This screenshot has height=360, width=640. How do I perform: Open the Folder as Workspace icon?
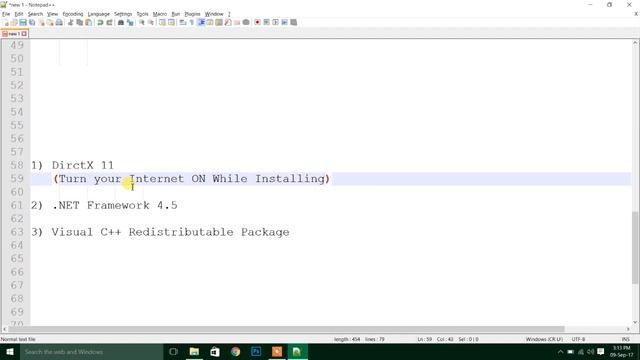pos(237,22)
